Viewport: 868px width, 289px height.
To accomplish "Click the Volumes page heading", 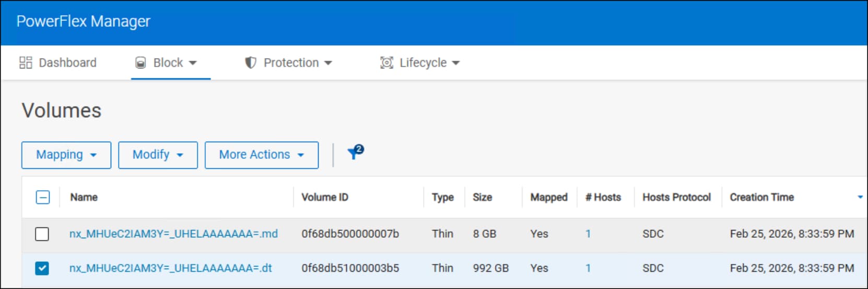I will pos(62,111).
